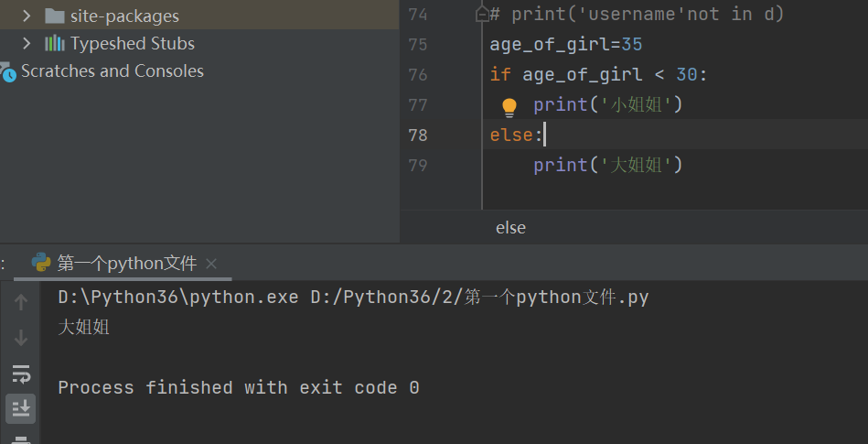
Task: Select Scratches and Consoles in project tree
Action: point(112,71)
